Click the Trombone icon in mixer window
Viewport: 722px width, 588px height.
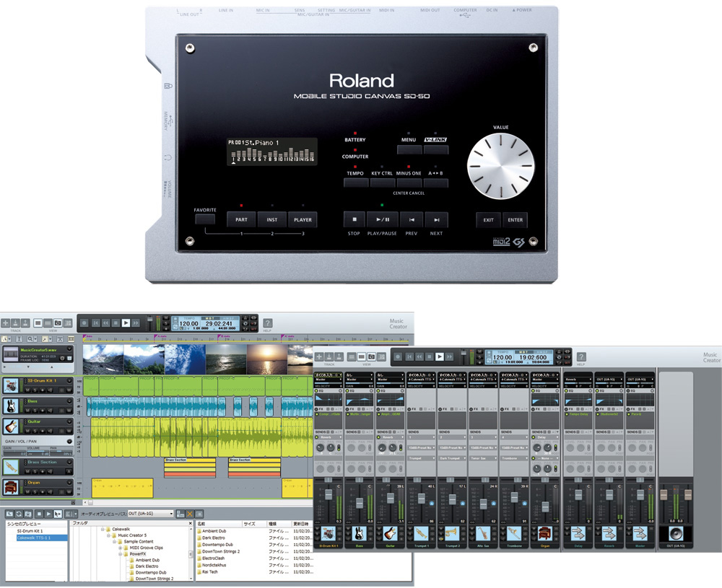(x=514, y=534)
